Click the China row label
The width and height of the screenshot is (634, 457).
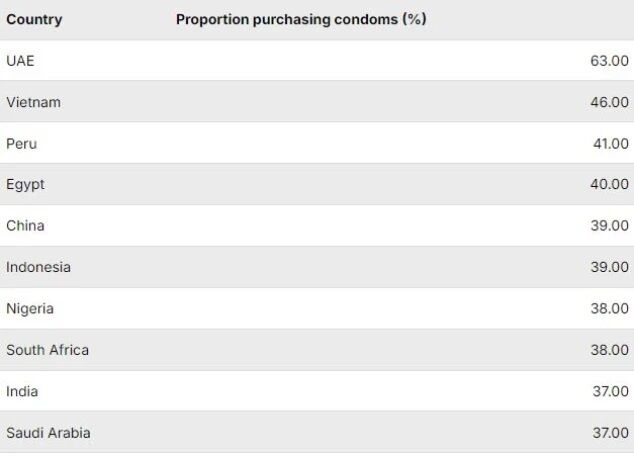click(25, 226)
